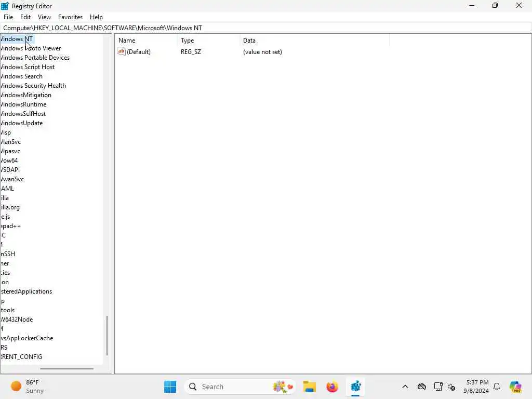Click the tree vertical scrollbar thumb

[x=107, y=336]
